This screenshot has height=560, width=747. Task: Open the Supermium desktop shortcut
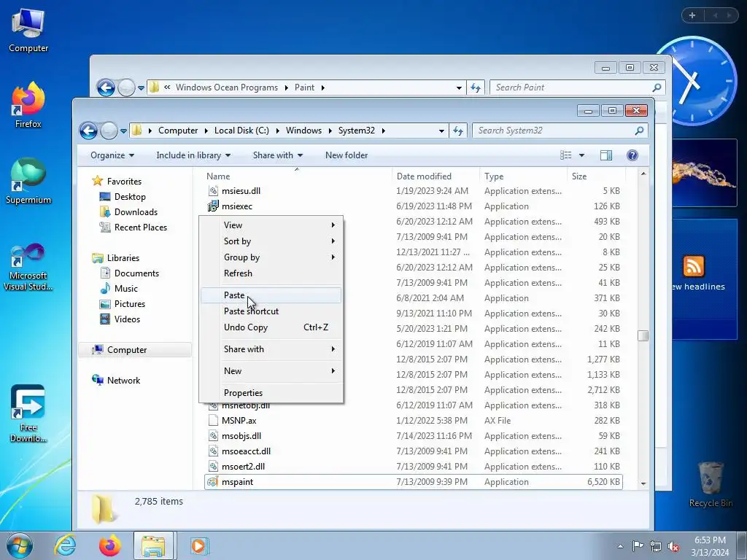(x=28, y=181)
